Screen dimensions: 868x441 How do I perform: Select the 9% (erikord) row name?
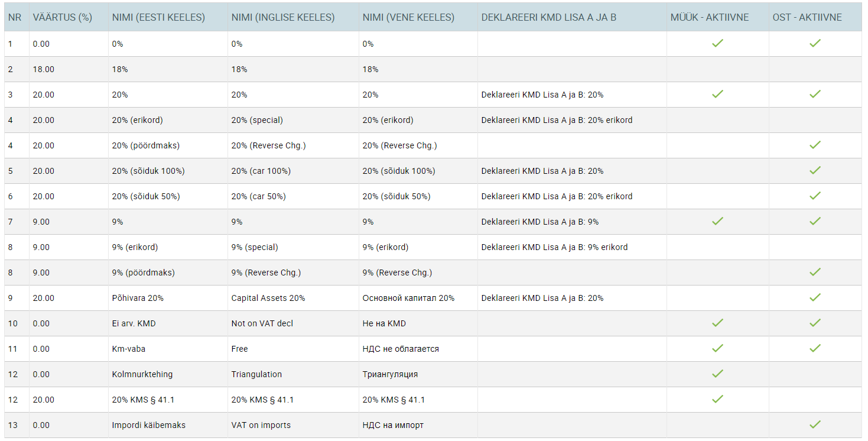(x=135, y=247)
